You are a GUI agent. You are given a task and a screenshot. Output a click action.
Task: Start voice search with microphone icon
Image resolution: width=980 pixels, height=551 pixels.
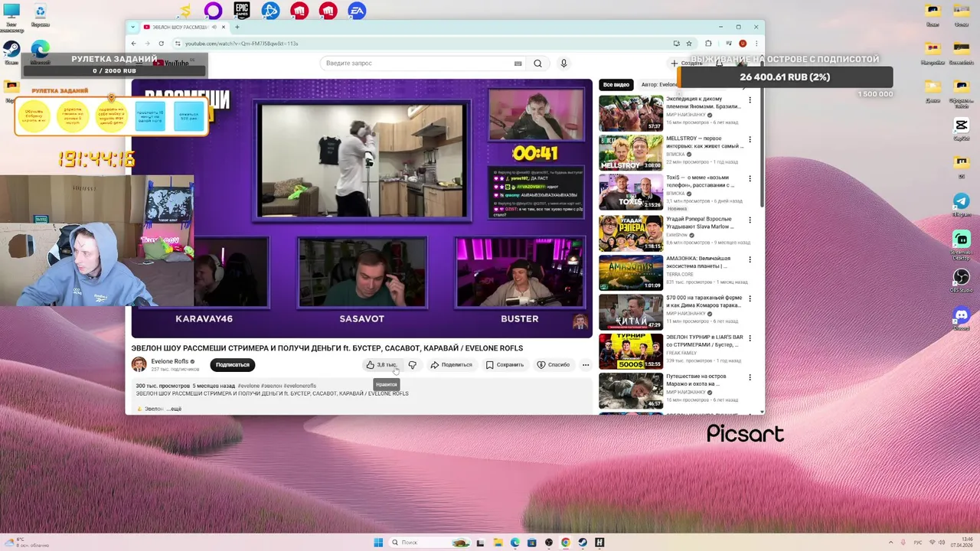point(563,64)
